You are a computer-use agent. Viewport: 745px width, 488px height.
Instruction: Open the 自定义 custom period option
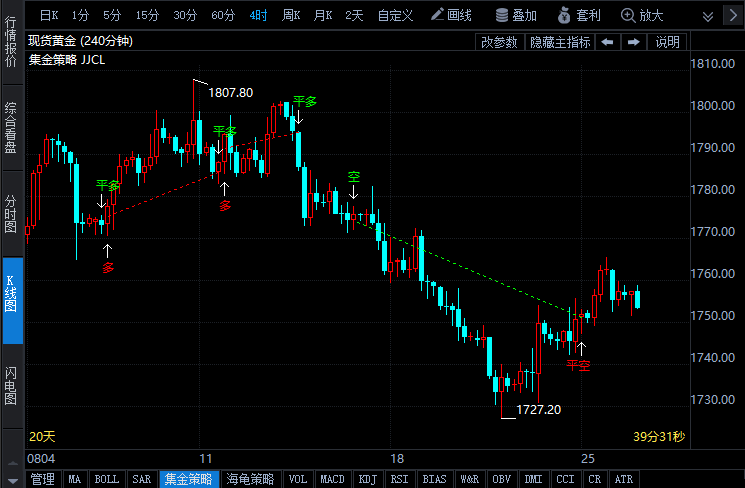[395, 15]
